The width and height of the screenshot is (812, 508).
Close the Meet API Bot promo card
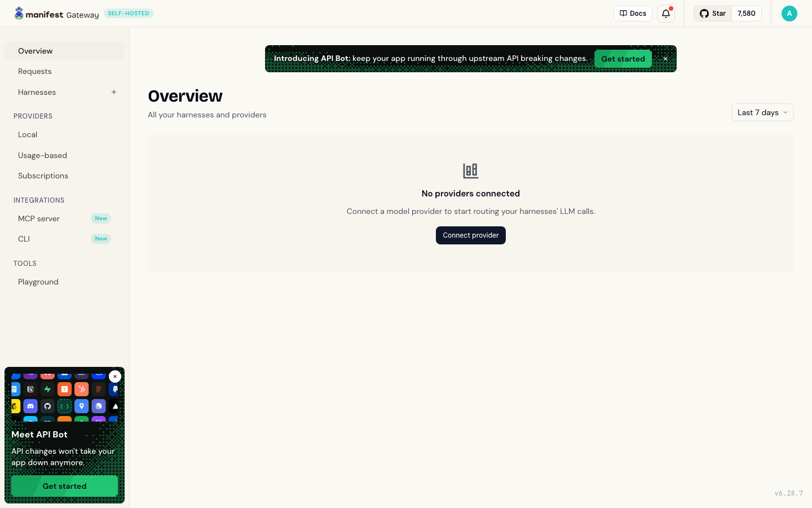[x=115, y=376]
